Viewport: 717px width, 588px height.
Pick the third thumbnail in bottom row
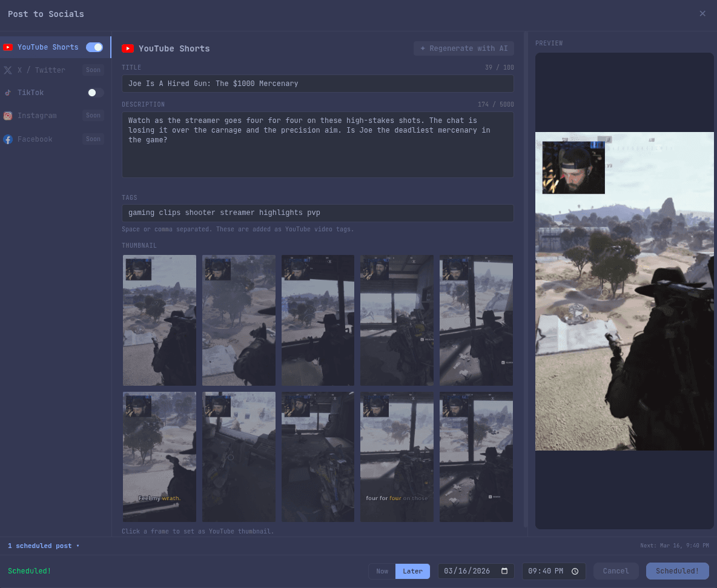coord(318,457)
